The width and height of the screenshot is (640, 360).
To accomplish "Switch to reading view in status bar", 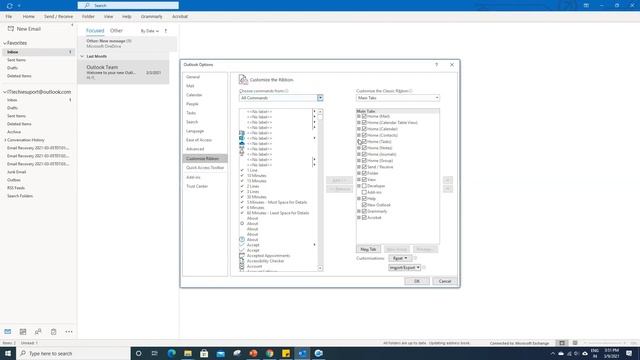I will coord(575,343).
